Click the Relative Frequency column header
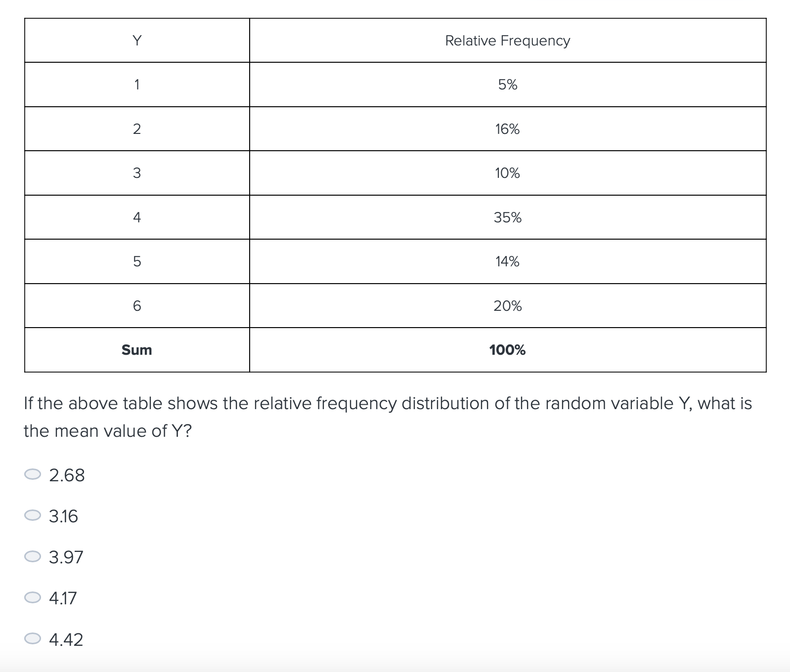 pos(507,41)
